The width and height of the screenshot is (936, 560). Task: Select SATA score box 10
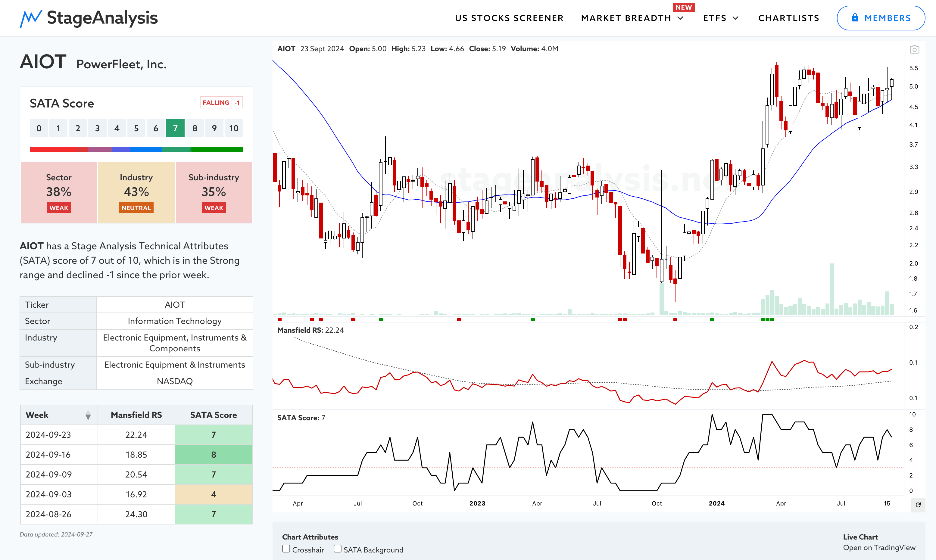pos(234,128)
